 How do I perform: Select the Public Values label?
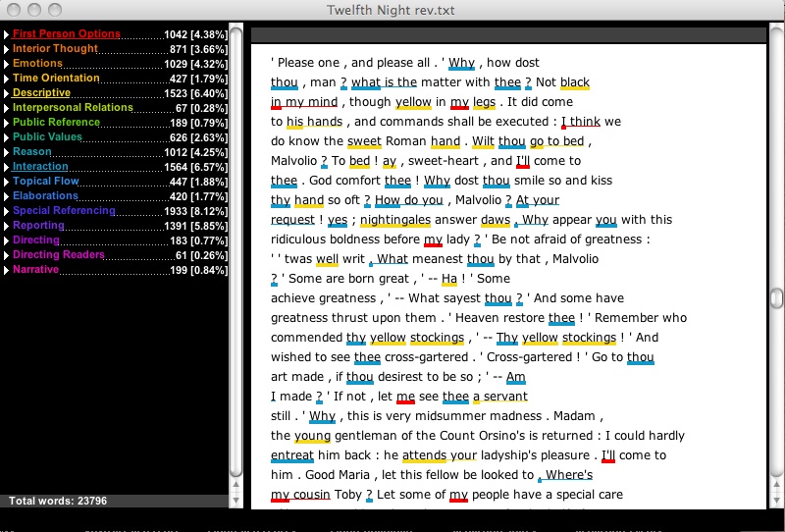tap(47, 136)
